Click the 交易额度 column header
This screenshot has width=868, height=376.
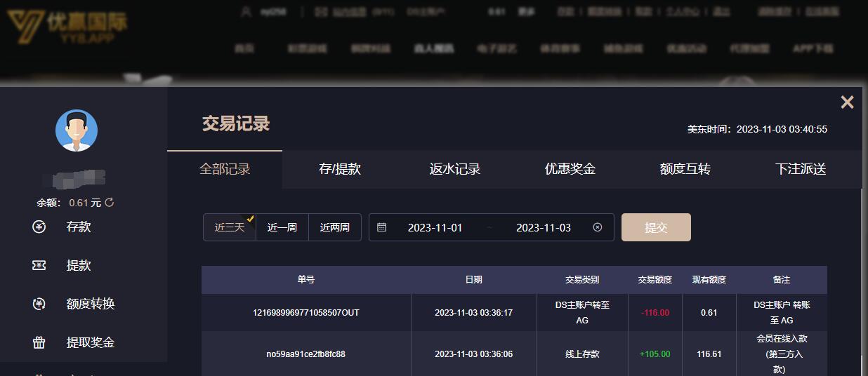[655, 279]
